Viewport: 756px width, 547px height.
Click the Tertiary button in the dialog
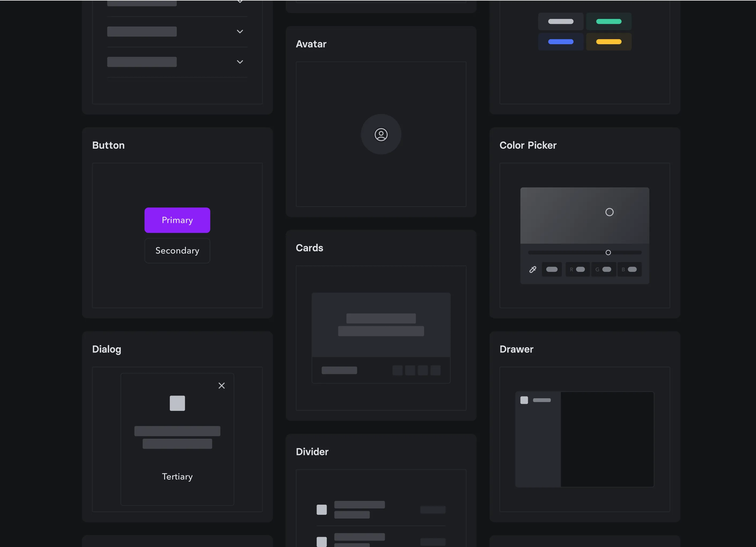[x=177, y=477]
